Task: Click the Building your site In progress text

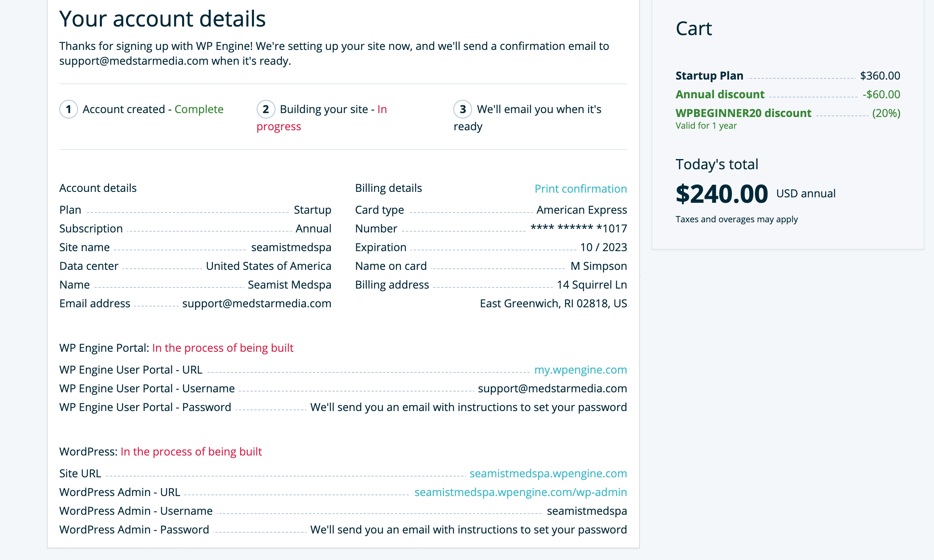Action: point(322,118)
